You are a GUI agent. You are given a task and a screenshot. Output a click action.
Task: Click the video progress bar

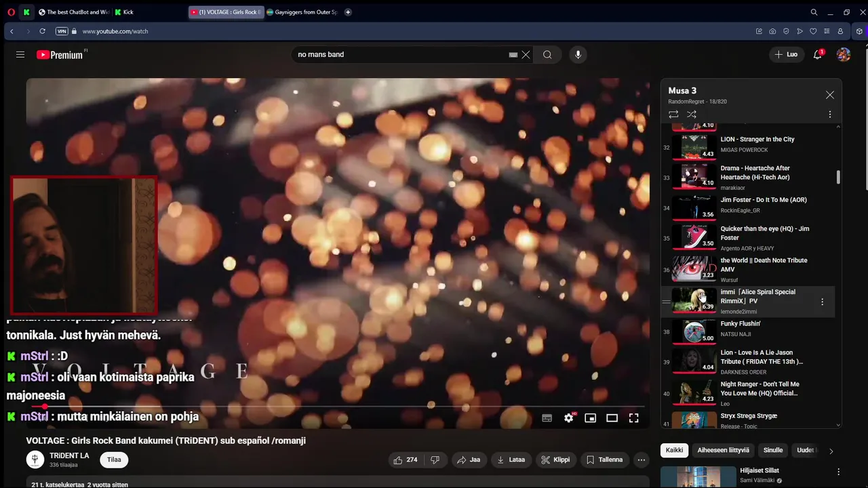338,407
